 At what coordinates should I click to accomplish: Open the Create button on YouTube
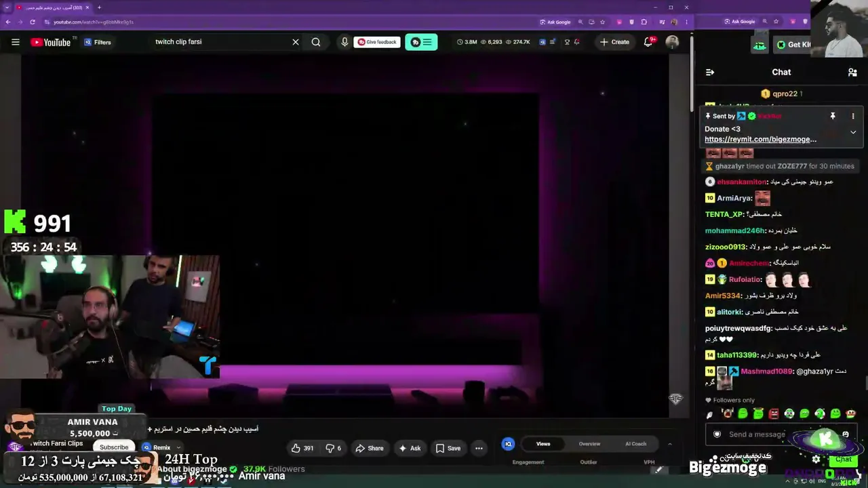[615, 42]
